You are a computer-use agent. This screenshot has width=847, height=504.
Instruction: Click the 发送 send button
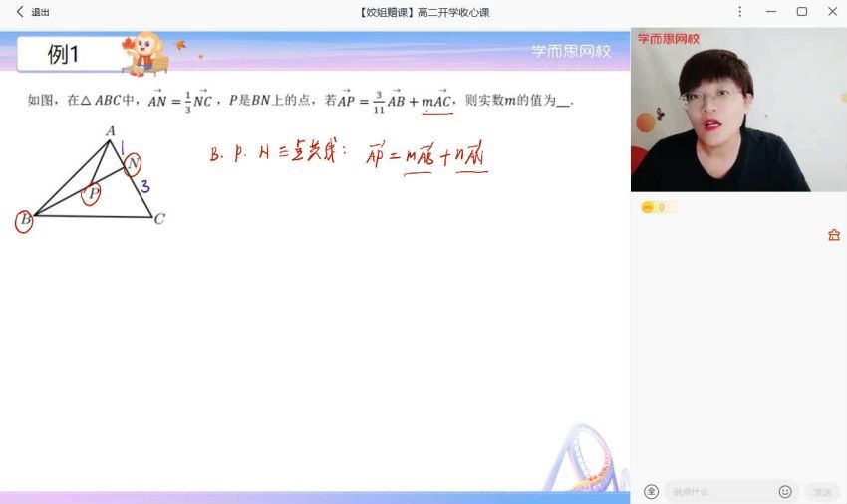point(822,492)
